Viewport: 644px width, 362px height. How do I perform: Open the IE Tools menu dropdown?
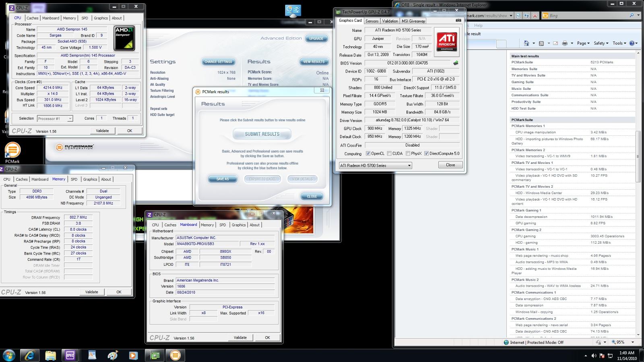point(619,43)
